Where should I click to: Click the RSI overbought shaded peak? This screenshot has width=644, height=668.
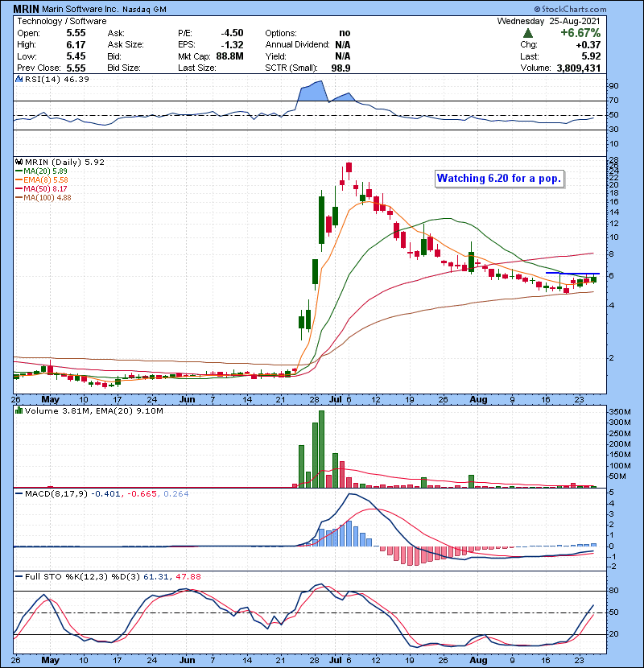click(312, 91)
